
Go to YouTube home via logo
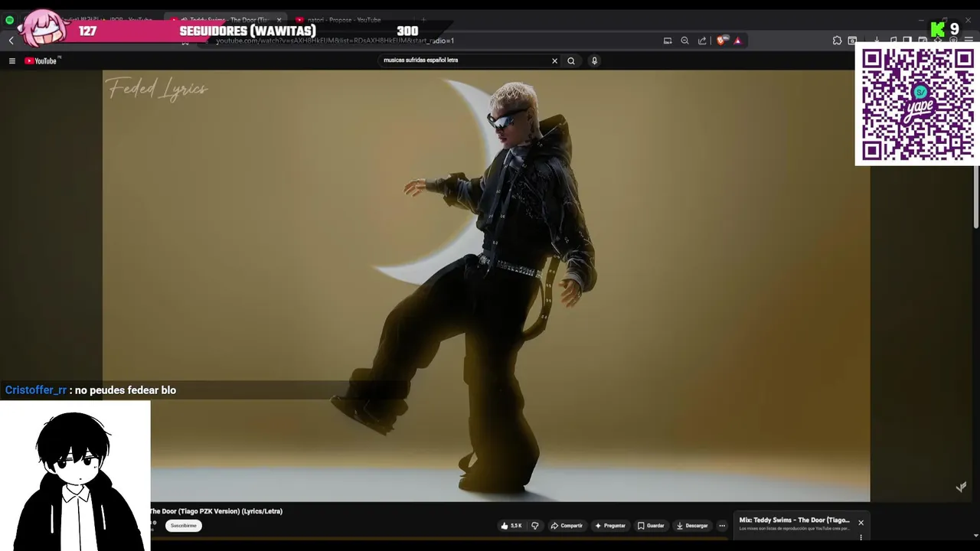click(41, 61)
